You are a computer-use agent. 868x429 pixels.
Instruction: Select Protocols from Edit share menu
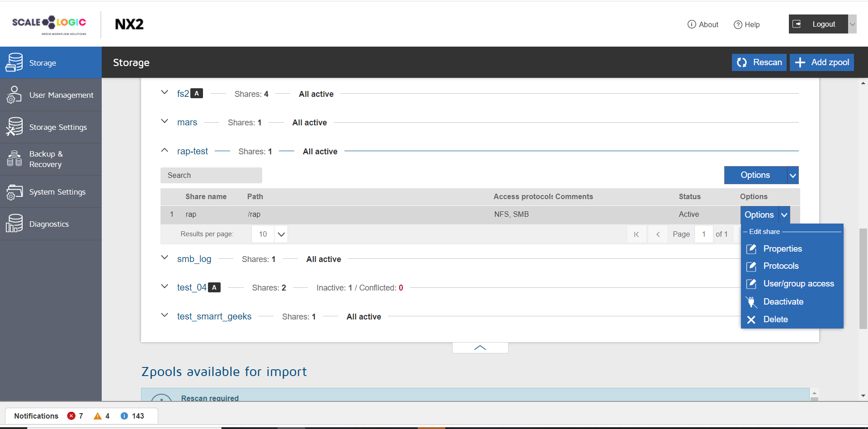click(x=781, y=266)
